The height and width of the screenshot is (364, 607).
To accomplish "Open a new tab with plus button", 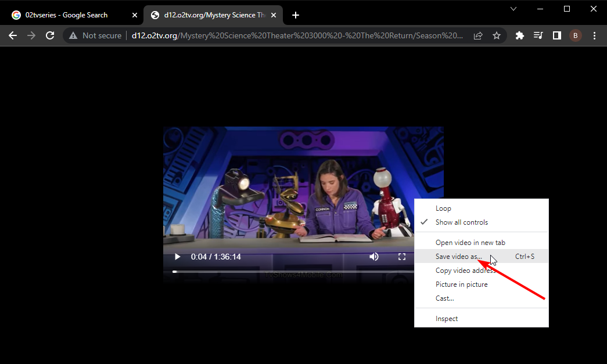I will [296, 15].
